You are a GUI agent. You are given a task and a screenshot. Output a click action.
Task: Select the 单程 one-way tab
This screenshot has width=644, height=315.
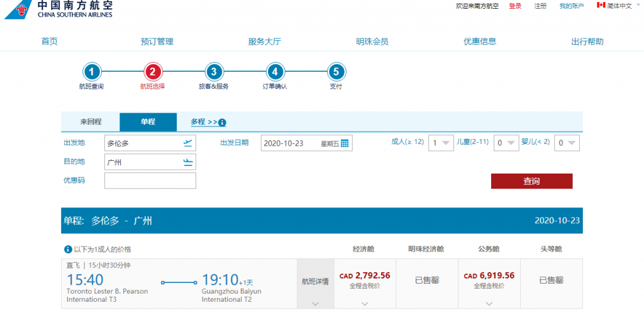tap(148, 122)
